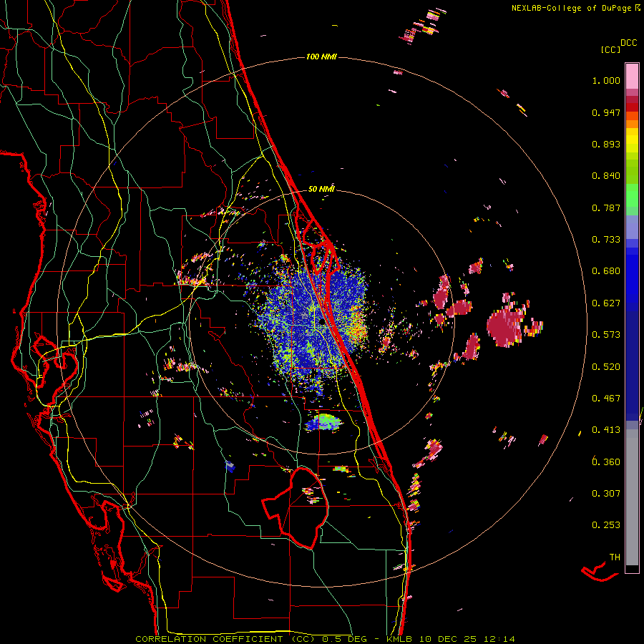Click the 0.253 scale value
The image size is (644, 644).
pos(606,525)
